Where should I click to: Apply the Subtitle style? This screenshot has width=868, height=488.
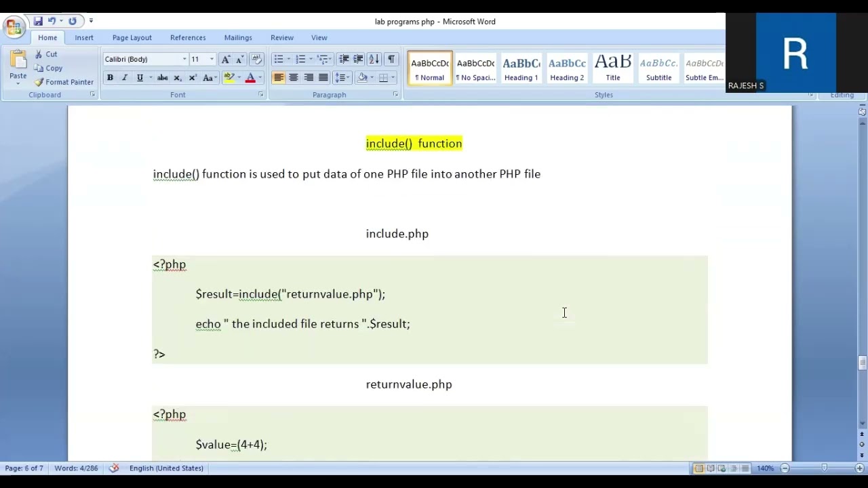pyautogui.click(x=658, y=68)
